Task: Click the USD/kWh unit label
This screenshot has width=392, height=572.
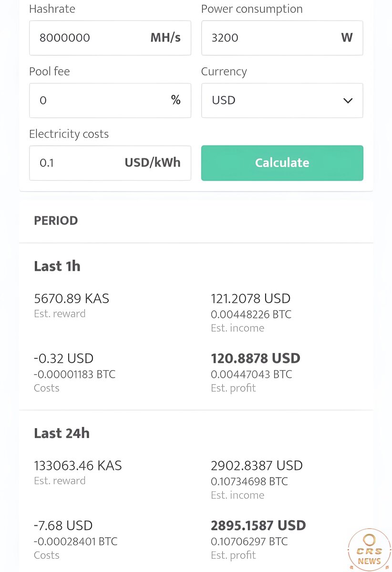Action: [x=153, y=163]
